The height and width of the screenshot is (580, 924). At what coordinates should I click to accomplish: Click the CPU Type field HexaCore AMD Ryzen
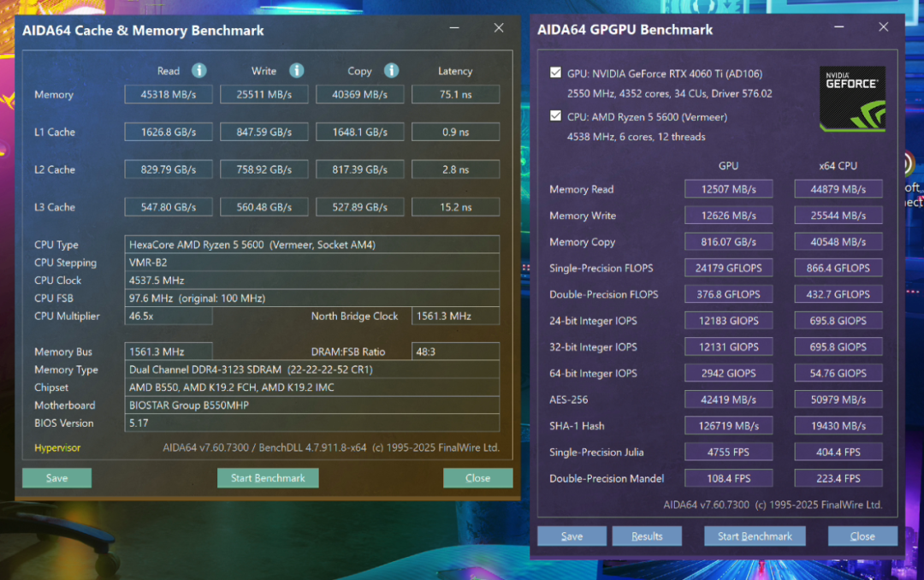click(311, 245)
